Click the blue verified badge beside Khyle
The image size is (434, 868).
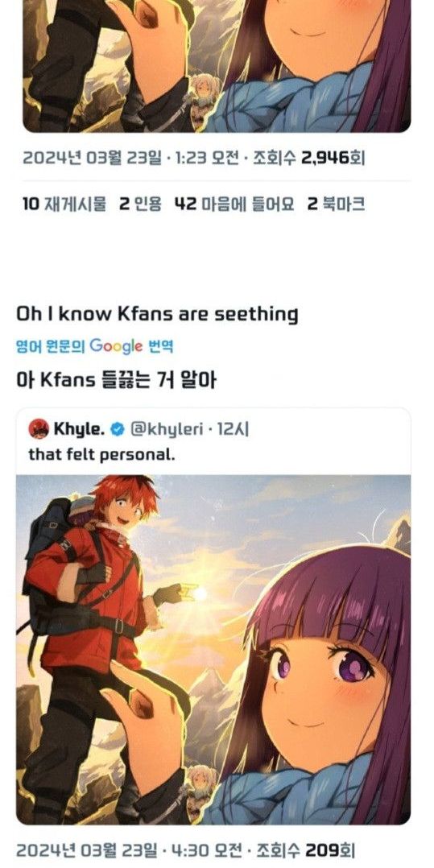click(x=117, y=428)
